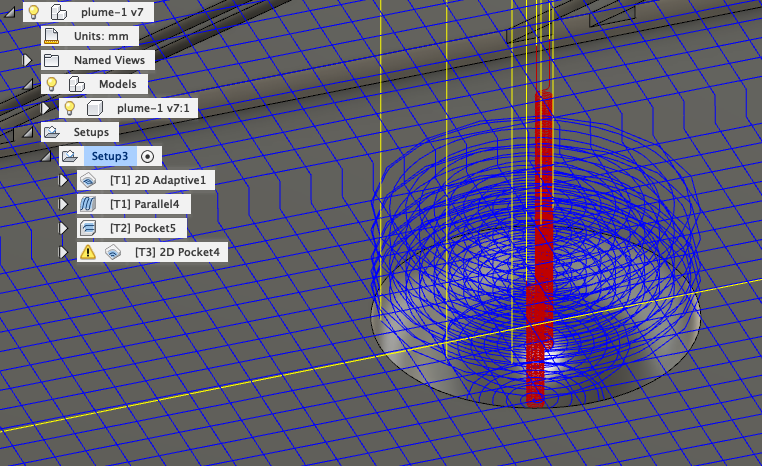Select the Models label

[118, 84]
